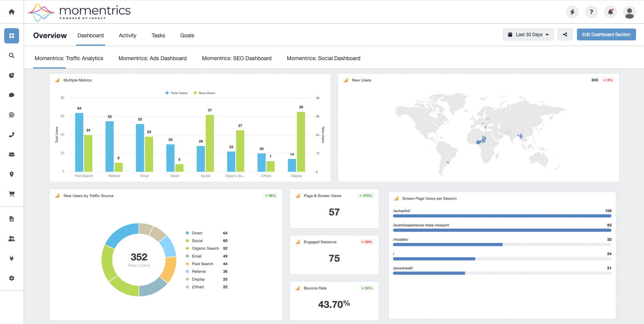This screenshot has width=644, height=324.
Task: Switch to the Activity tab
Action: point(128,35)
